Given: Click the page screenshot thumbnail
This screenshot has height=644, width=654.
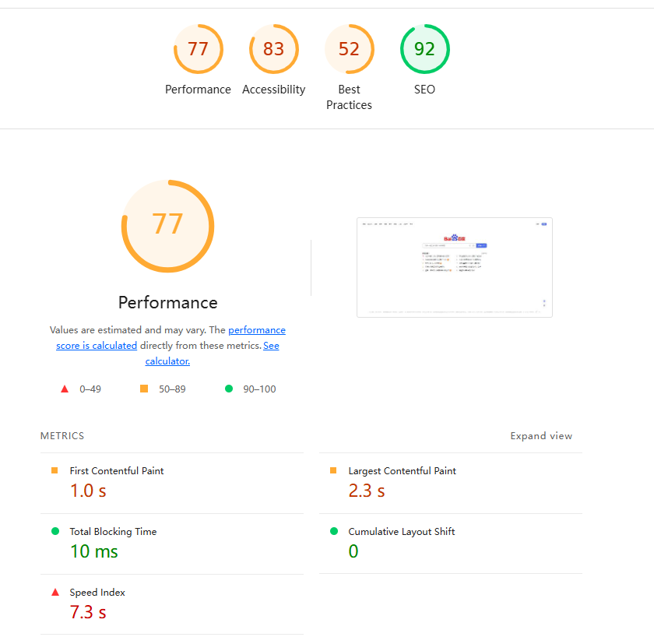Looking at the screenshot, I should (454, 267).
